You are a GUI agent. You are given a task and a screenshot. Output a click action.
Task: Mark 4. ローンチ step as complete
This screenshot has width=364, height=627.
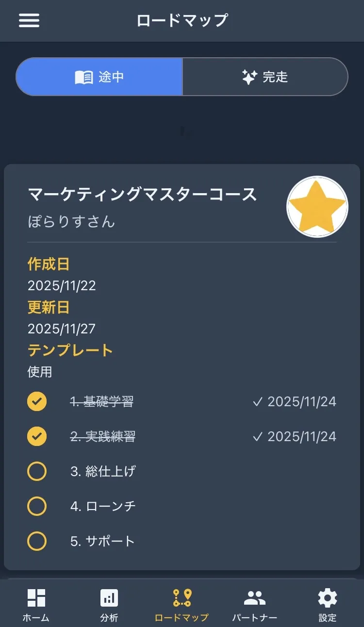37,506
